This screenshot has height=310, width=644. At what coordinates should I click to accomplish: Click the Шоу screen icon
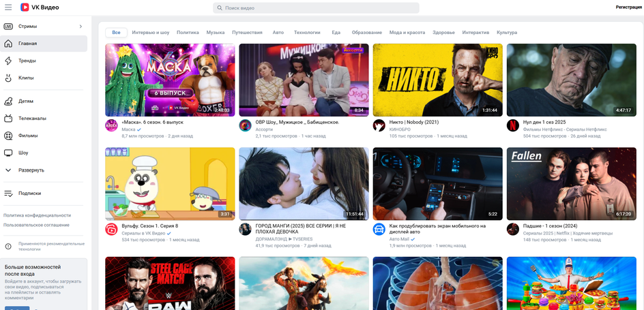[x=8, y=153]
